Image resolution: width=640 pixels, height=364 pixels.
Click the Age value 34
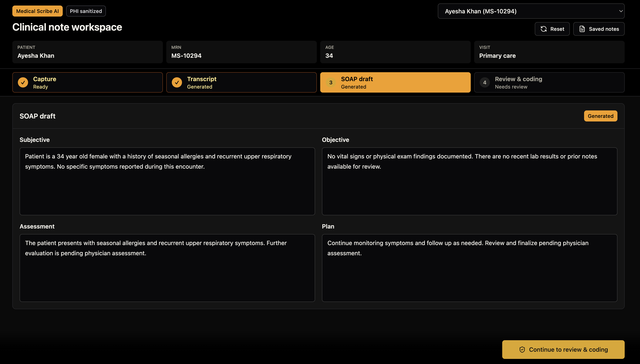click(x=329, y=56)
